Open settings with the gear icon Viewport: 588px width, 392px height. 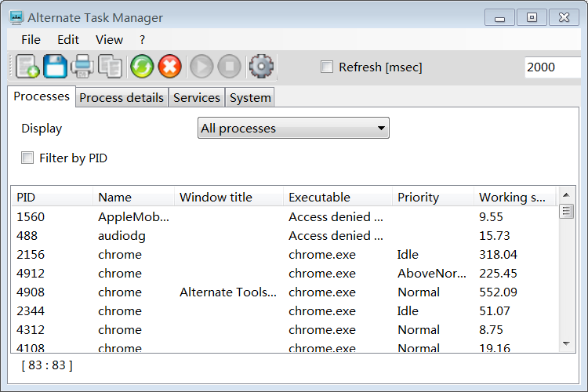[261, 67]
